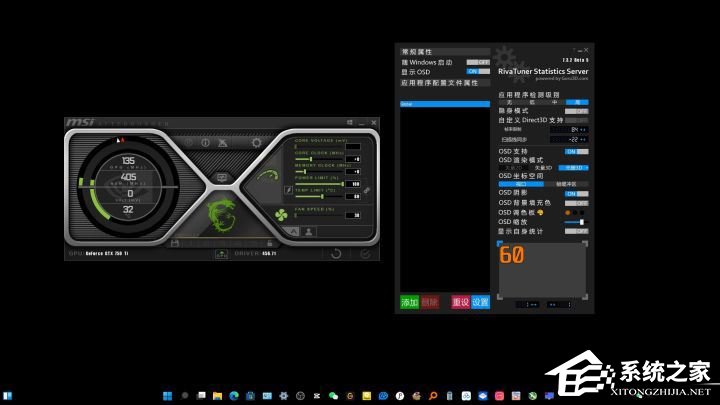Viewport: 720px width, 405px height.
Task: Open the yellow sticky notes taskbar icon
Action: [x=366, y=396]
